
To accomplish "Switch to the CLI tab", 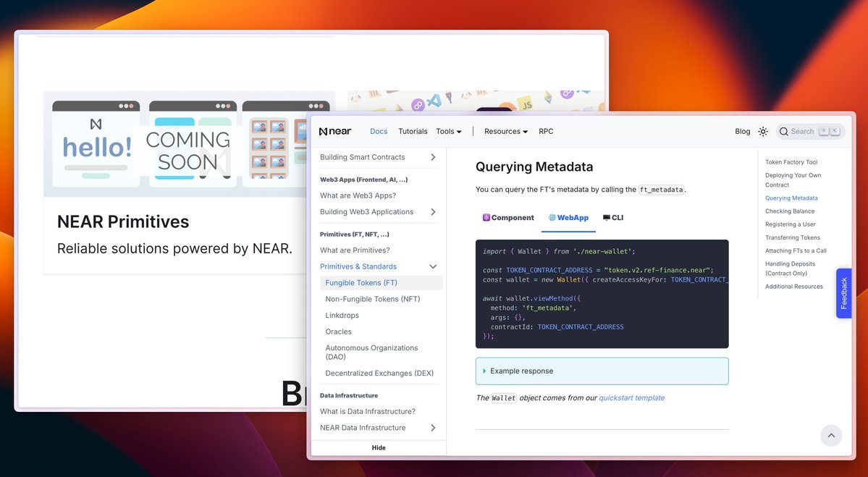I will point(612,218).
